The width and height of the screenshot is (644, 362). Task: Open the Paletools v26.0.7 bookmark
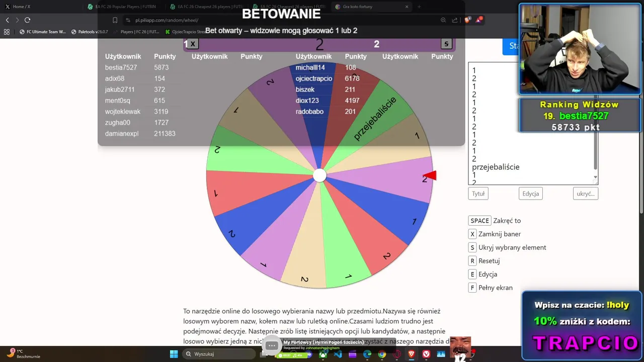[x=90, y=32]
